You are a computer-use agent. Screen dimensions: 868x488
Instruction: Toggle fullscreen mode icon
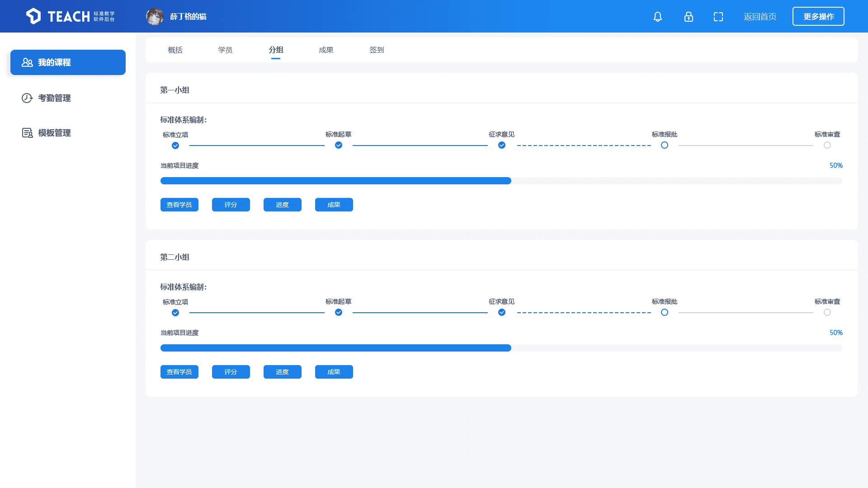pyautogui.click(x=718, y=17)
